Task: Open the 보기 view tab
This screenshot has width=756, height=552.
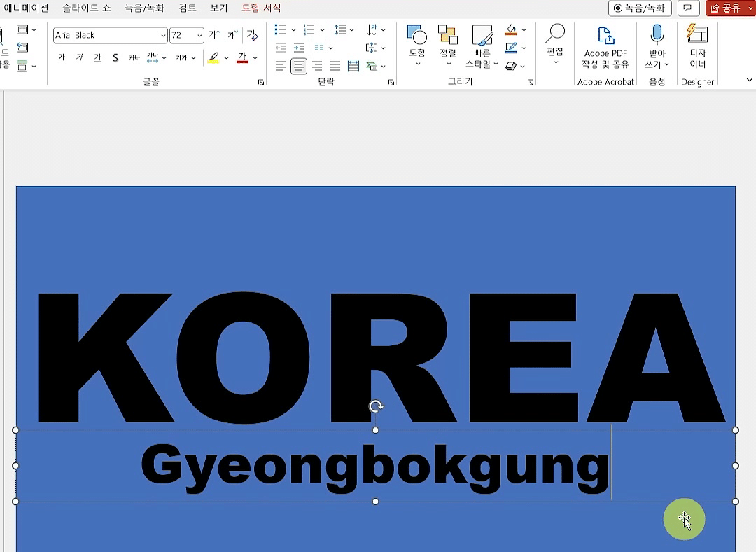Action: pos(219,8)
